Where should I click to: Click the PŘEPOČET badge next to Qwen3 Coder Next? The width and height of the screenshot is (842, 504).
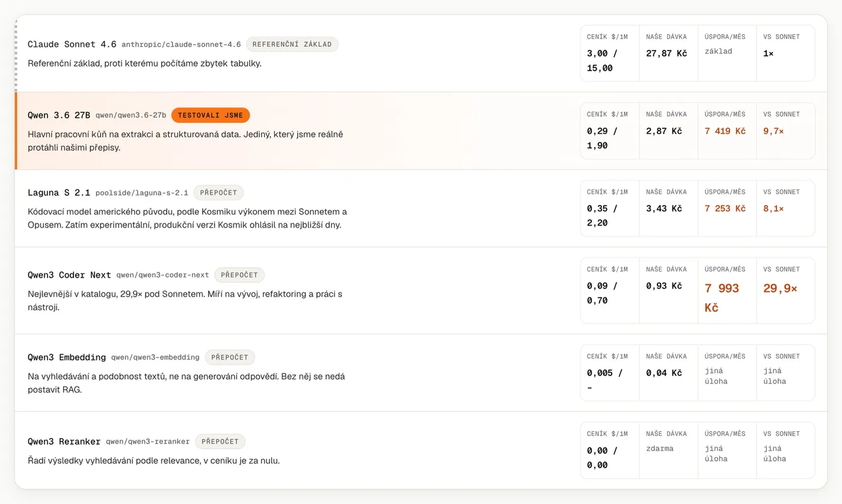[239, 275]
